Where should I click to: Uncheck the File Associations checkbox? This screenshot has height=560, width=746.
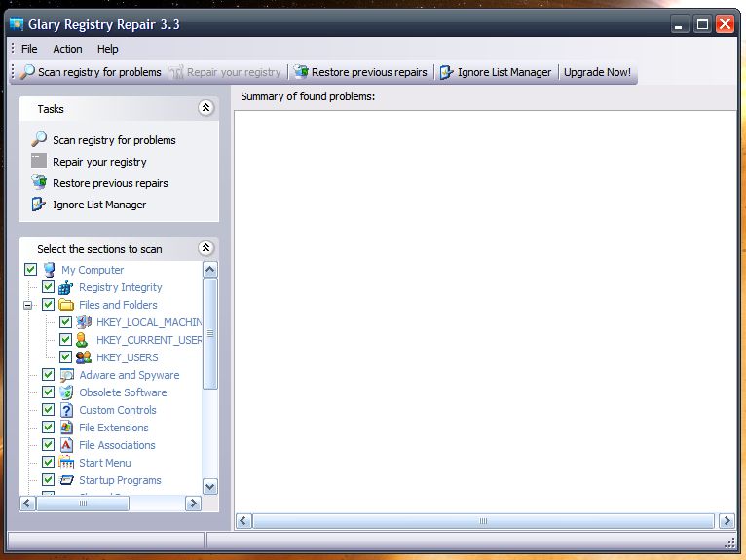[x=48, y=444]
